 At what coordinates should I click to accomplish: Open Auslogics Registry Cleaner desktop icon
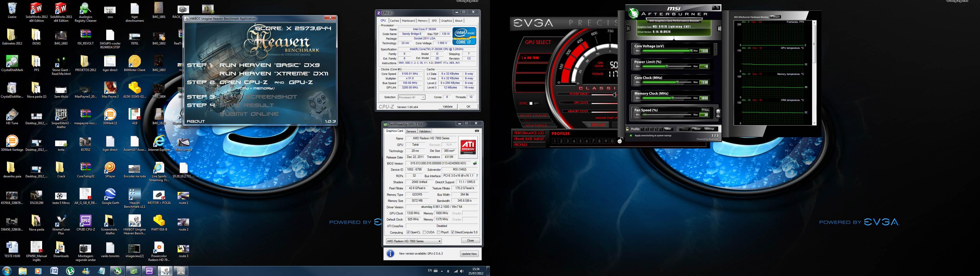(x=85, y=12)
